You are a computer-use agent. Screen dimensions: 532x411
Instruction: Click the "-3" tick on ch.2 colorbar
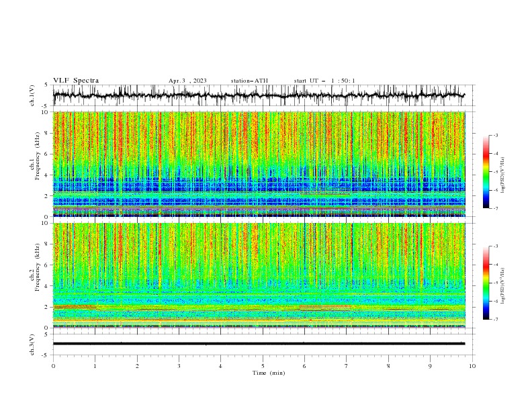496,246
